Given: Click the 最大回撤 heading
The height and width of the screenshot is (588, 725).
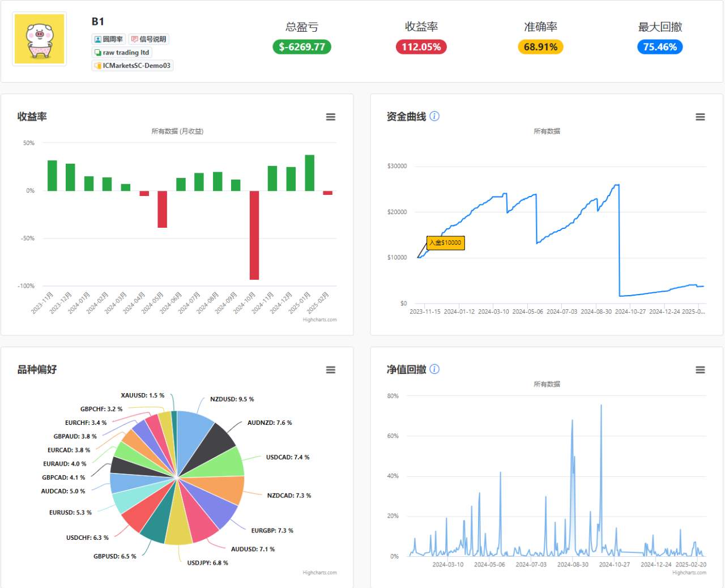Looking at the screenshot, I should [x=660, y=27].
